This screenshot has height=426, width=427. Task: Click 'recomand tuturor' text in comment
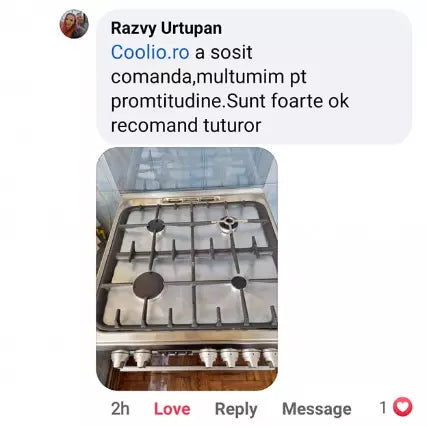coord(186,125)
